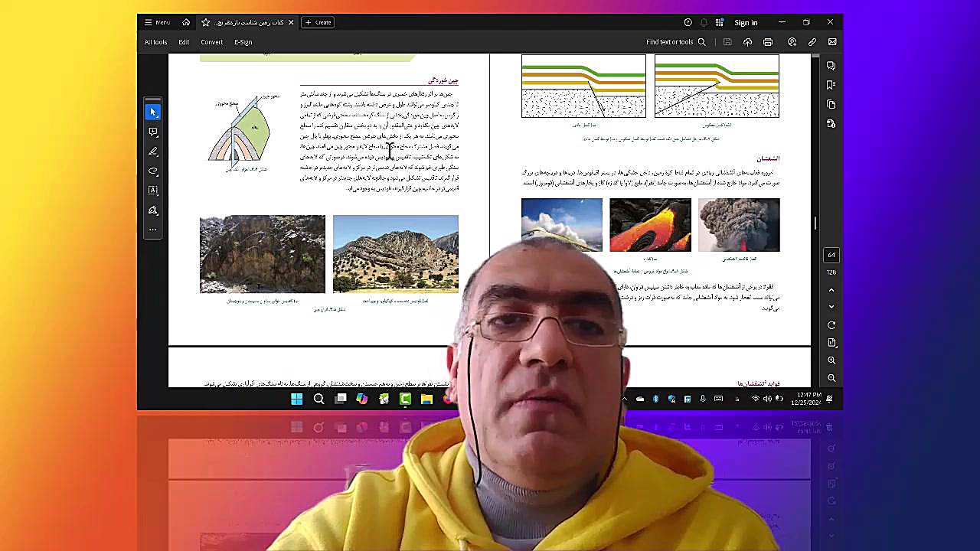Open the Help question mark icon
Screen dimensions: 980x551
click(688, 22)
